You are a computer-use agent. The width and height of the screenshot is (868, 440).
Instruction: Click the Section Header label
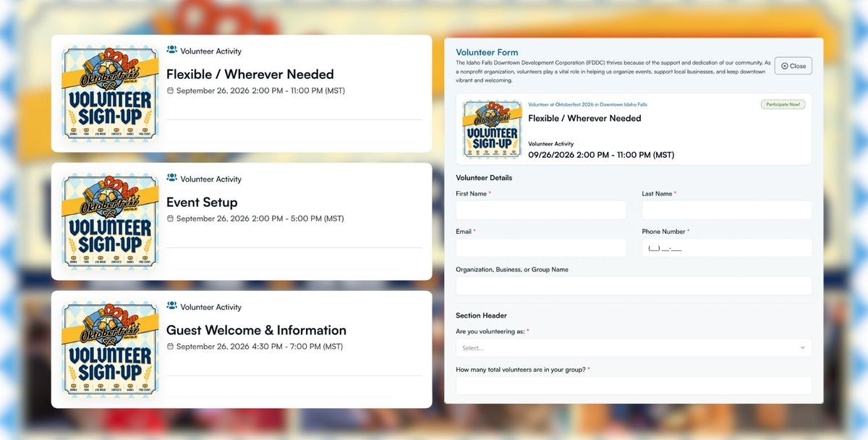(481, 316)
